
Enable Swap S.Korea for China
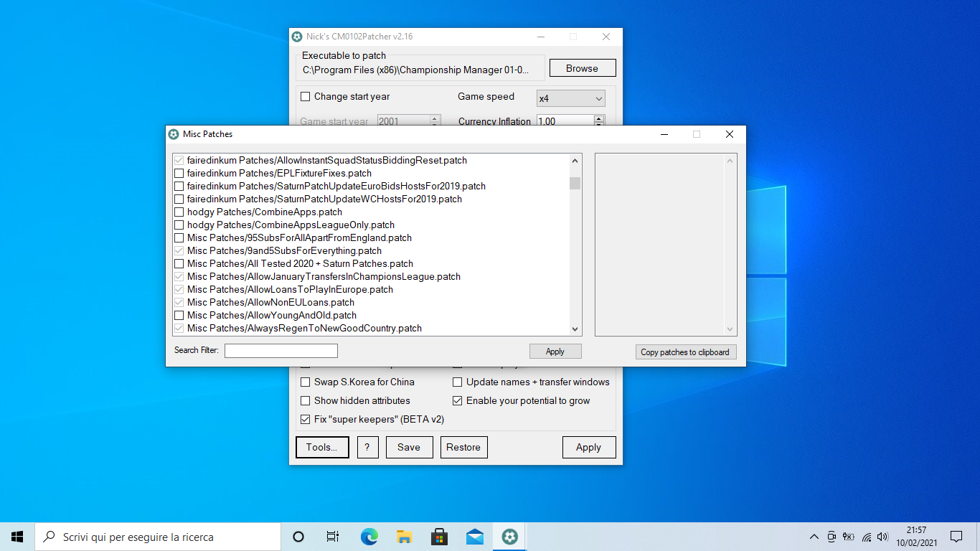pyautogui.click(x=306, y=382)
